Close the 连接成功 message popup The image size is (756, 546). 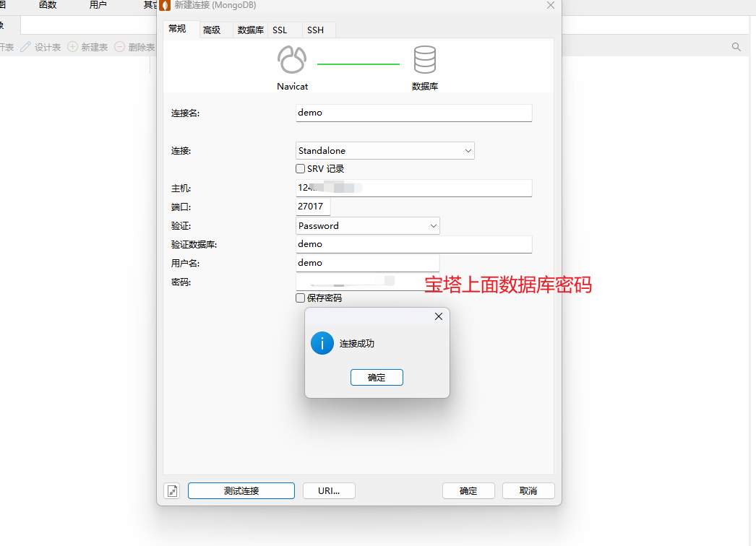pos(438,316)
